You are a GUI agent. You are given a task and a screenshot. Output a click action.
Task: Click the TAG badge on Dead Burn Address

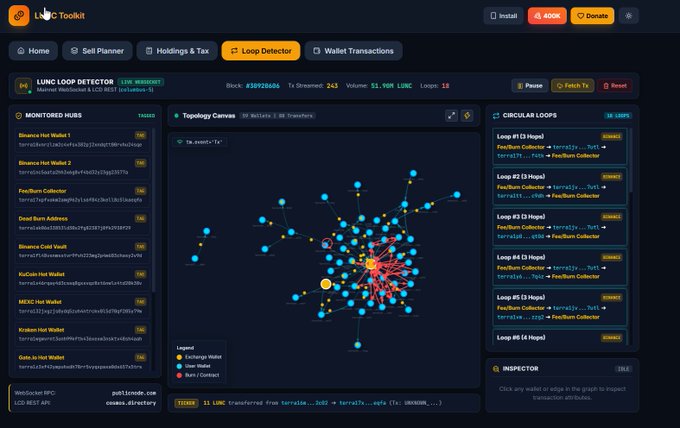tap(140, 219)
